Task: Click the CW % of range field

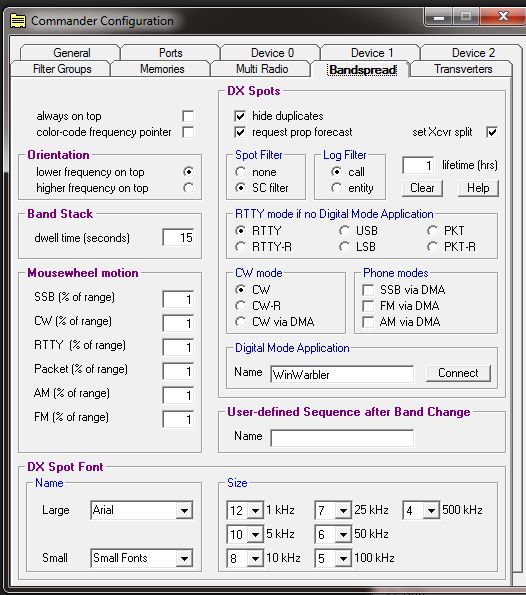Action: 178,323
